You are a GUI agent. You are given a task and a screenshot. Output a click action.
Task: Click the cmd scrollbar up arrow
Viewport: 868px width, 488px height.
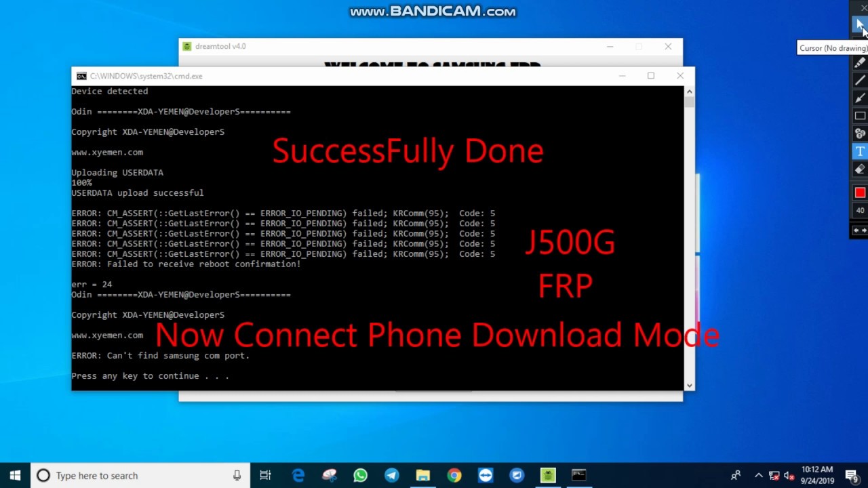[689, 91]
